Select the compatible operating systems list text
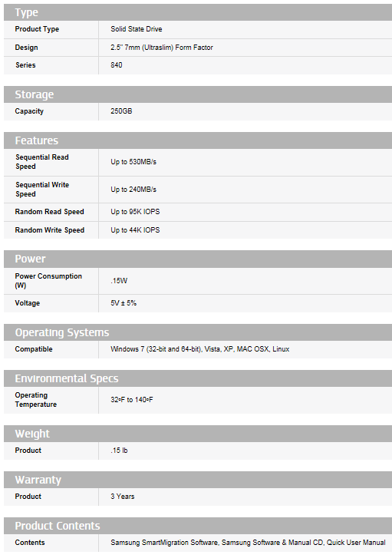Image resolution: width=392 pixels, height=558 pixels. tap(200, 349)
